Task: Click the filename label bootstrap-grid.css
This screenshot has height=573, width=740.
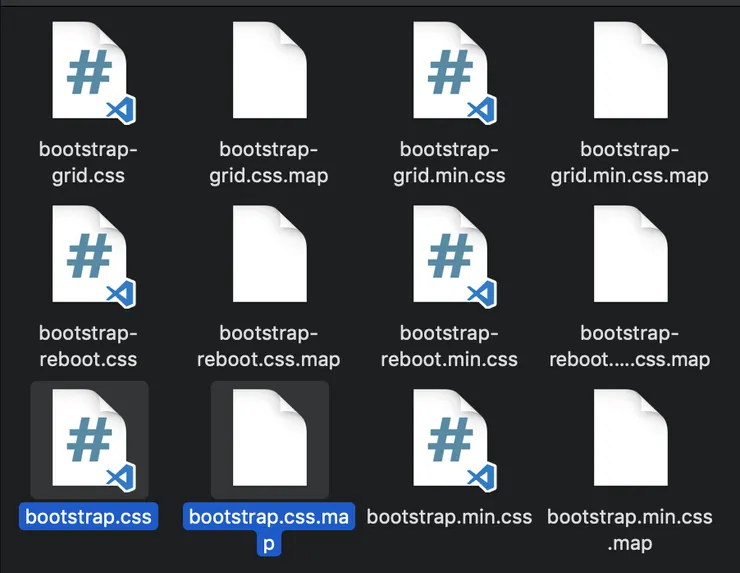Action: (88, 162)
